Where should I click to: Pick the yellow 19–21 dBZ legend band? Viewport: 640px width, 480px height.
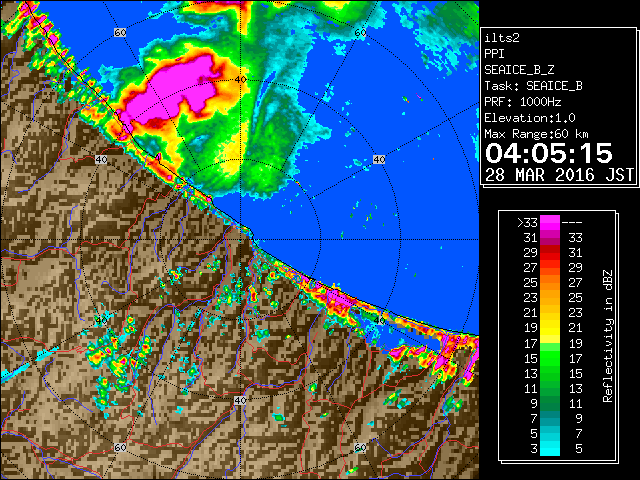pyautogui.click(x=550, y=328)
